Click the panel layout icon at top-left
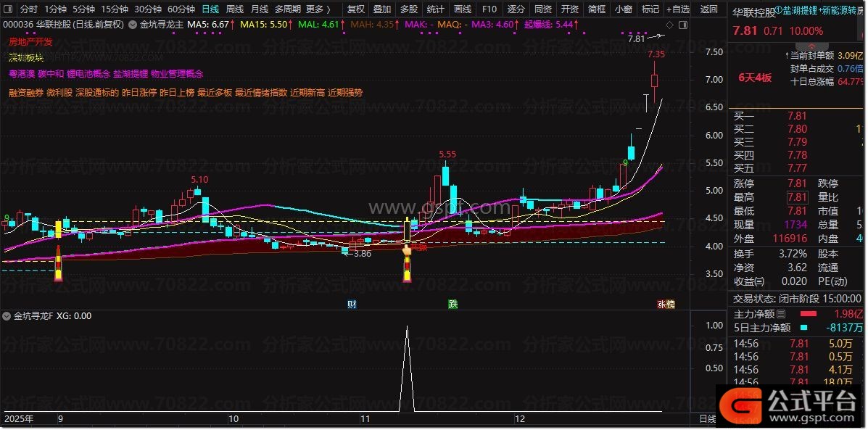868x430 pixels. click(9, 9)
